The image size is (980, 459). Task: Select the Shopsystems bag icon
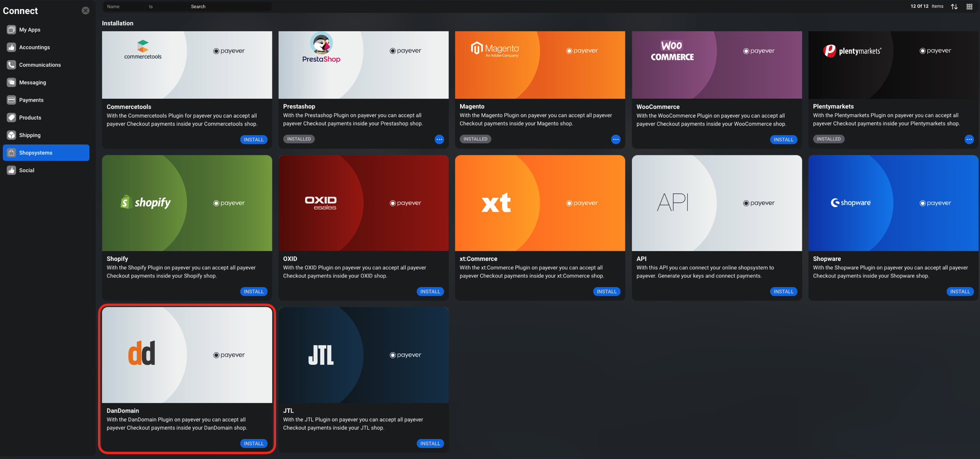pyautogui.click(x=11, y=153)
